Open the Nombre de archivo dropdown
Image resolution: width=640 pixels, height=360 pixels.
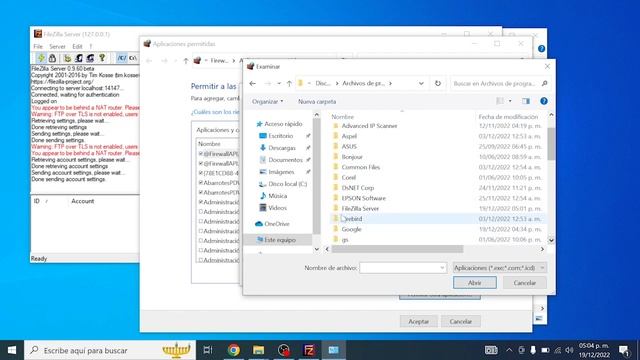442,268
